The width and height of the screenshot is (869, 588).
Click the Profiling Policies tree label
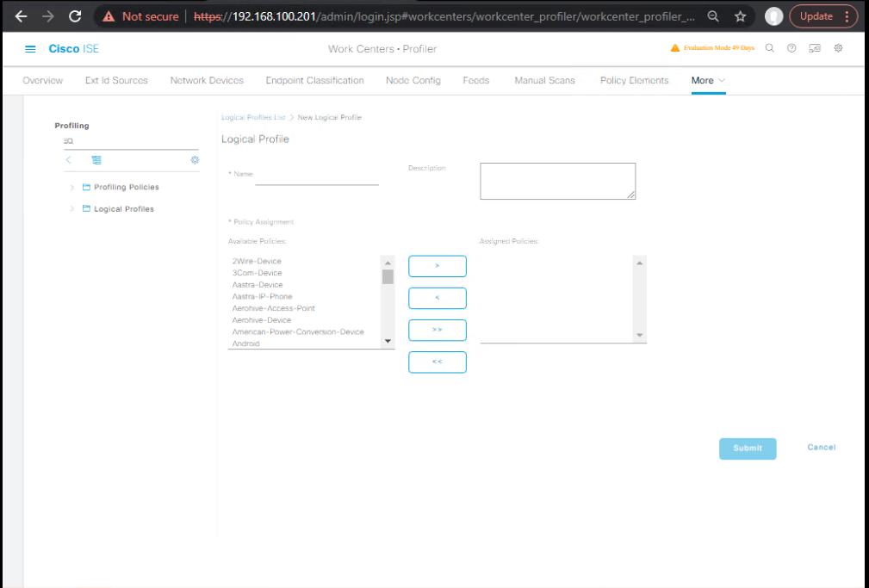point(127,188)
